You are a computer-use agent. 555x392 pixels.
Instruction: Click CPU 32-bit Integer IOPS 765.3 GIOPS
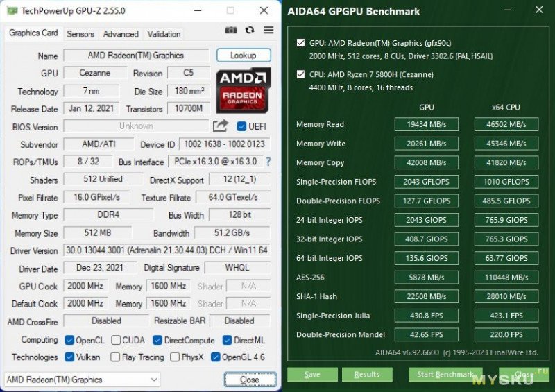[x=506, y=239]
